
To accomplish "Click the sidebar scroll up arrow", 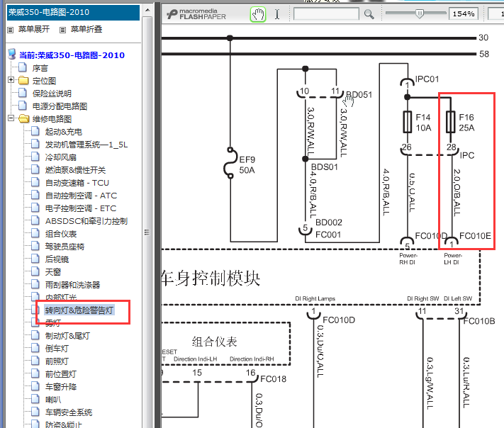I will pos(147,11).
